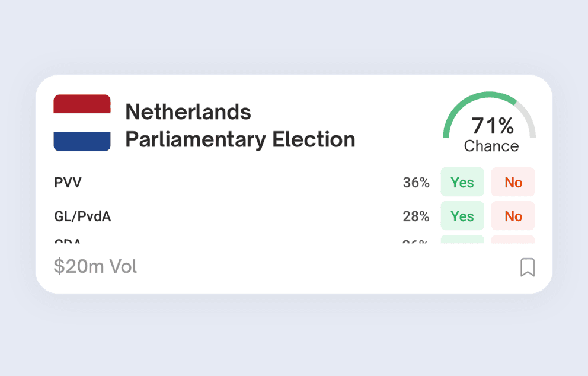Click the partially hidden red No button for CDA

513,240
